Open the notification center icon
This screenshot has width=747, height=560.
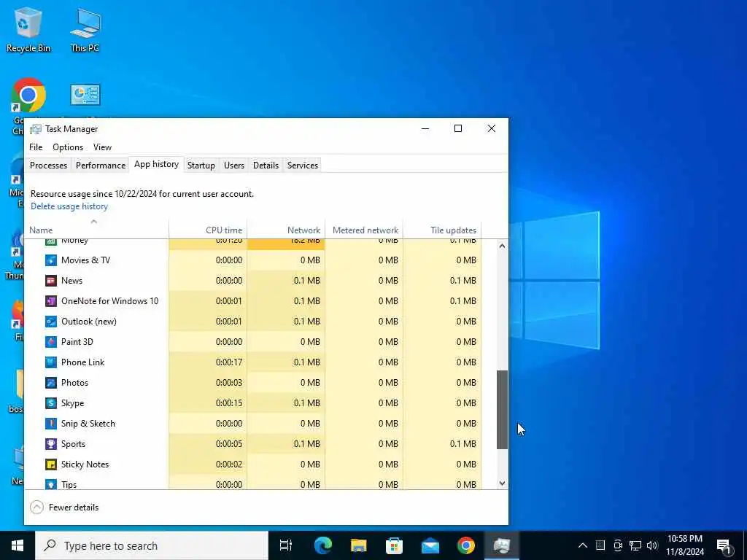[724, 545]
